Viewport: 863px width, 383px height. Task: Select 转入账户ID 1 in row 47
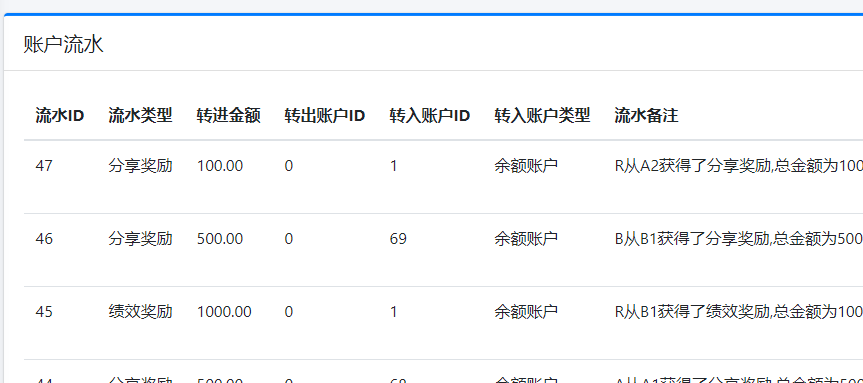(x=394, y=166)
